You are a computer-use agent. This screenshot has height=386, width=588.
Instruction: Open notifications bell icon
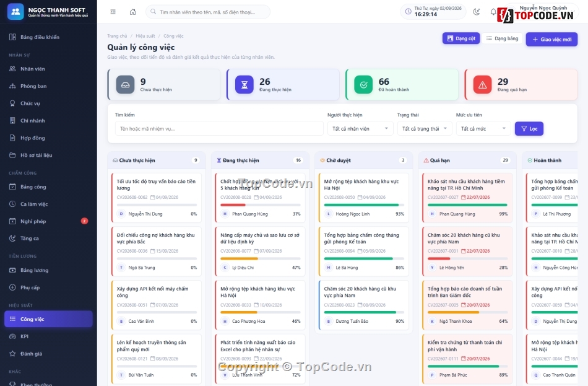click(x=493, y=12)
